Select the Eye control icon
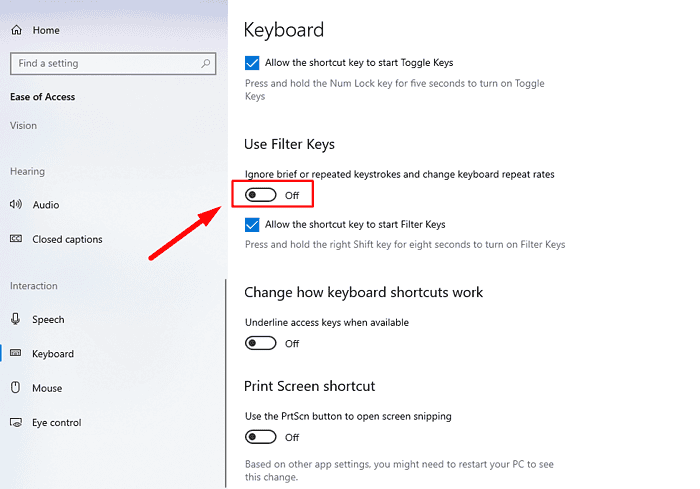This screenshot has height=489, width=700. [16, 423]
